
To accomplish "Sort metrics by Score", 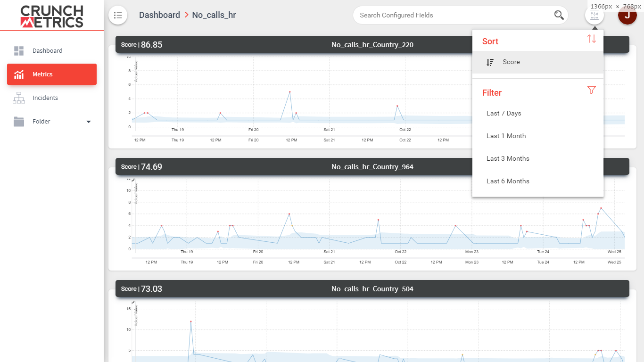I will tap(538, 62).
